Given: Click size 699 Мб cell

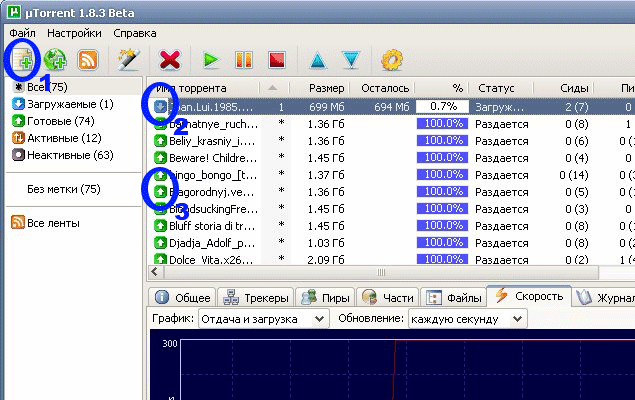Looking at the screenshot, I should 326,107.
